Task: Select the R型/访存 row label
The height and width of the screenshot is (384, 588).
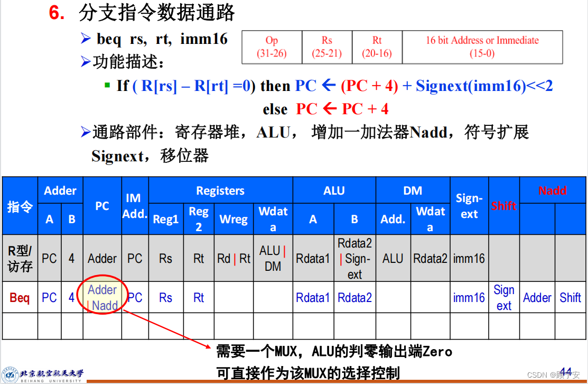Action: 20,258
